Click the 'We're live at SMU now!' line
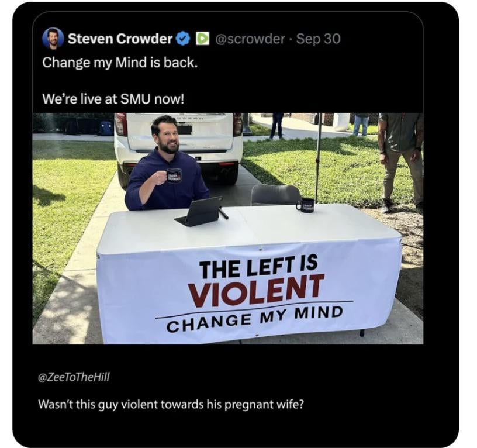 [113, 99]
